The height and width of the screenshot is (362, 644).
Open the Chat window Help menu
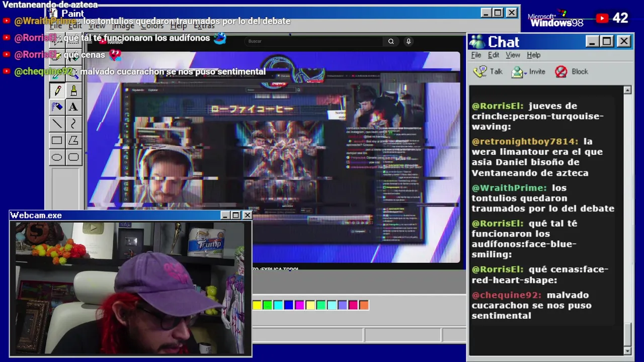(x=533, y=55)
